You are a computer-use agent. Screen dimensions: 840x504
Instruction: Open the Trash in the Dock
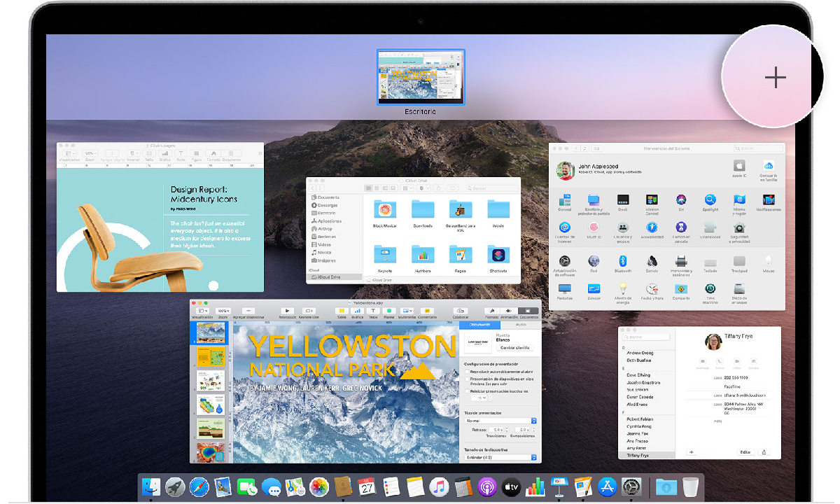(690, 486)
